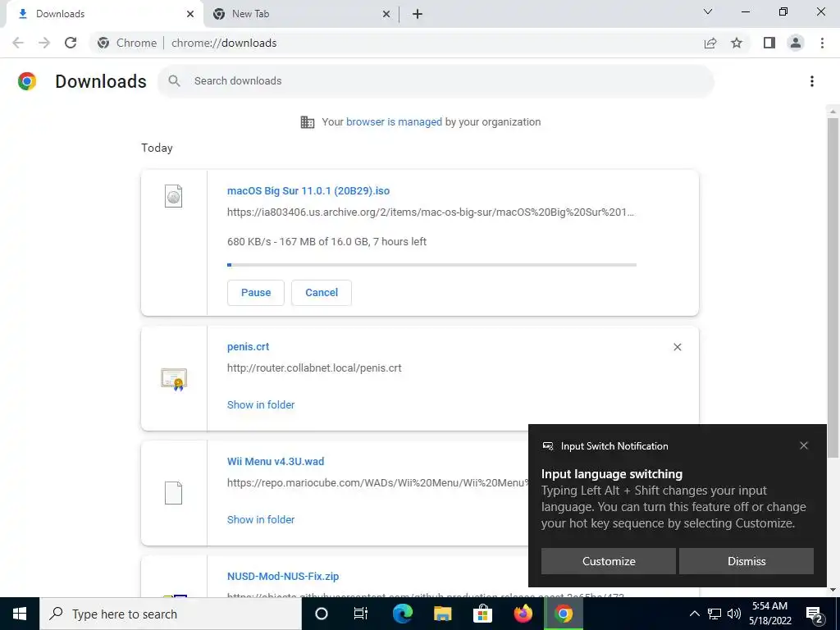Viewport: 840px width, 630px height.
Task: Open the penis.crt file link
Action: pyautogui.click(x=248, y=347)
